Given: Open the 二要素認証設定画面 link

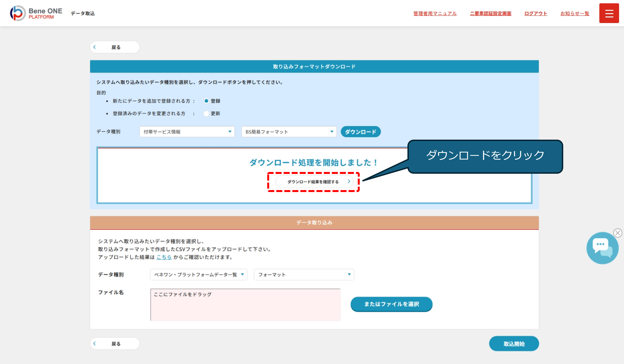Looking at the screenshot, I should point(491,13).
